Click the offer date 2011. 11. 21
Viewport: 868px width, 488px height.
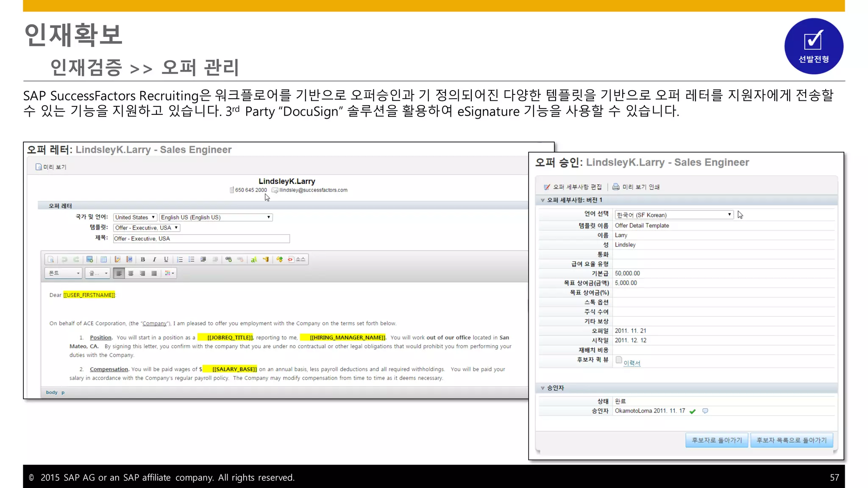(x=630, y=331)
